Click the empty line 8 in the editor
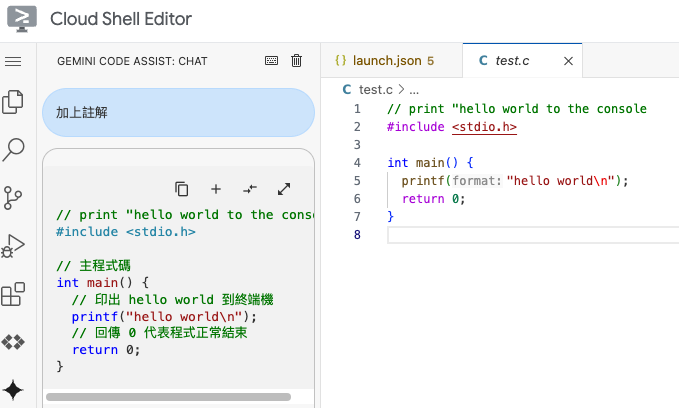Image resolution: width=679 pixels, height=408 pixels. 533,235
